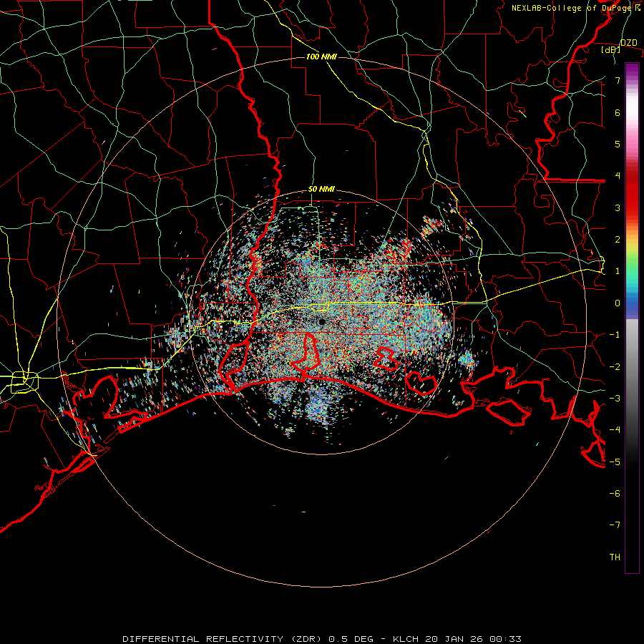Click the "1" value on the dB scale
Screen dimensions: 644x644
click(618, 271)
